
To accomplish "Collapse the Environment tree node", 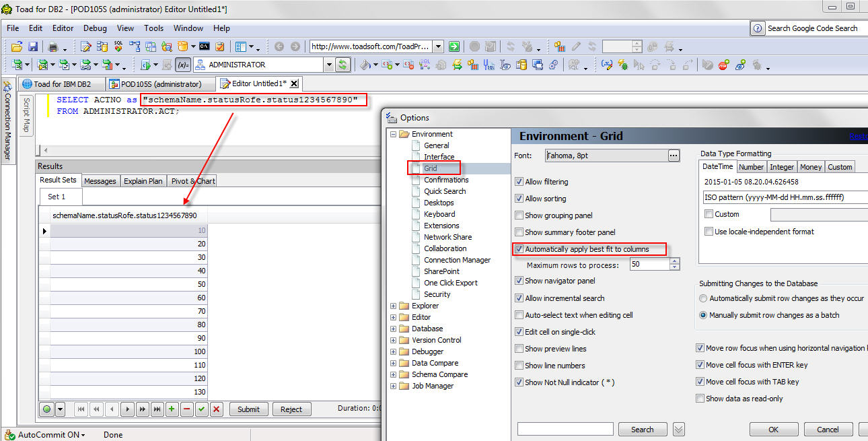I will coord(393,134).
